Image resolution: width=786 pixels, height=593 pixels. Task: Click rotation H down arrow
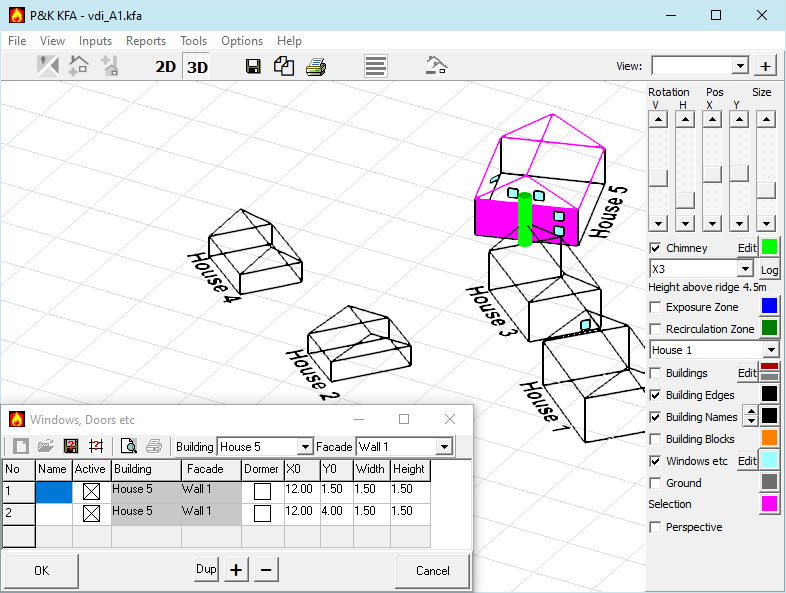[x=685, y=223]
